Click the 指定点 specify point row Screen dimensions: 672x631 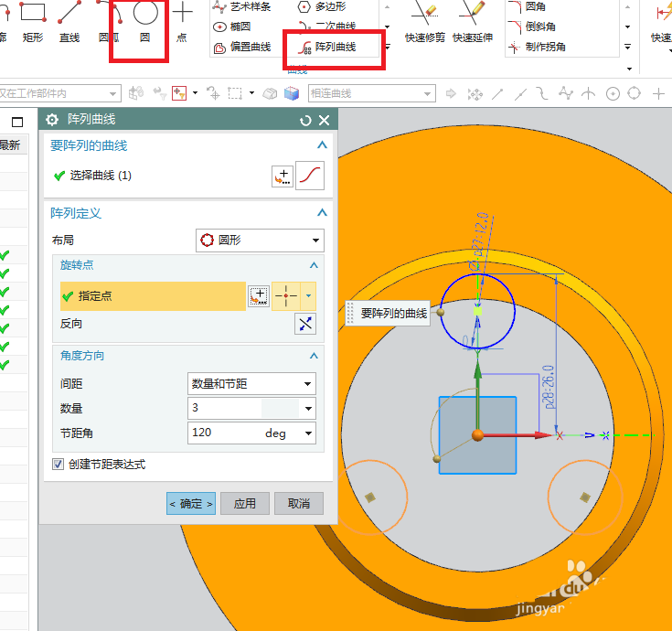coord(153,296)
